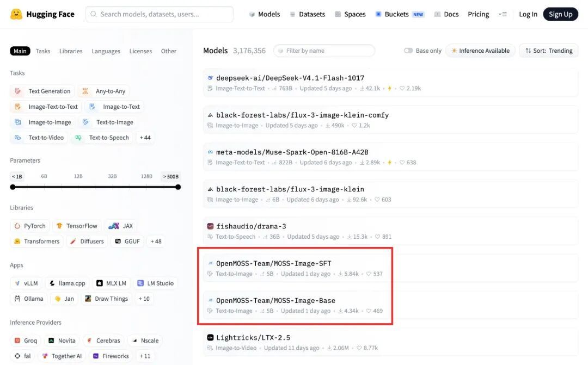Toggle the Base only switch
The image size is (588, 365).
coord(408,51)
